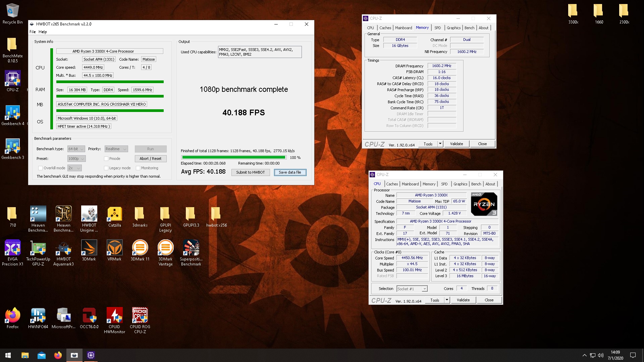The image size is (644, 362).
Task: Launch the 3DMark Vantage icon
Action: click(x=165, y=253)
